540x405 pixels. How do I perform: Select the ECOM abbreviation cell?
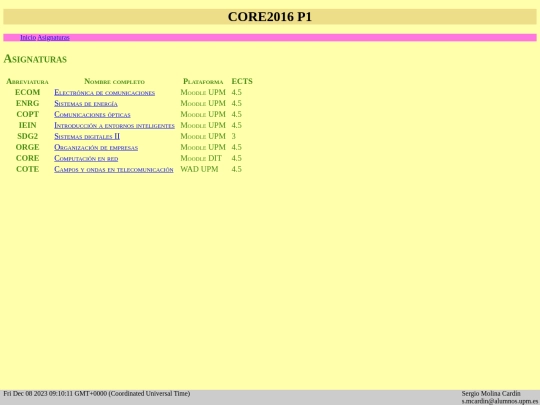27,92
